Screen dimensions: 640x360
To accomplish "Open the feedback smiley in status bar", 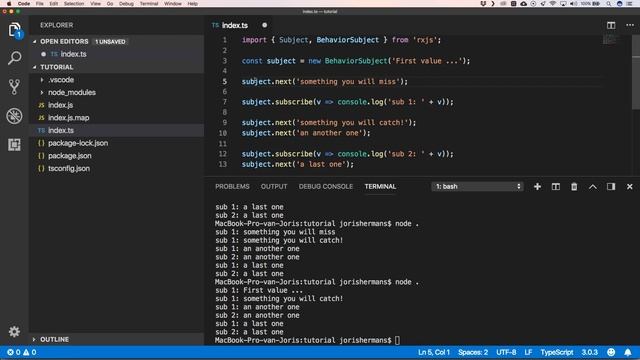I will point(611,352).
